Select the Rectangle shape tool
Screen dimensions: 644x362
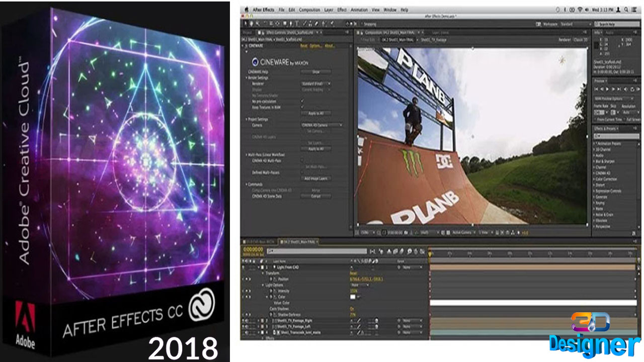285,24
